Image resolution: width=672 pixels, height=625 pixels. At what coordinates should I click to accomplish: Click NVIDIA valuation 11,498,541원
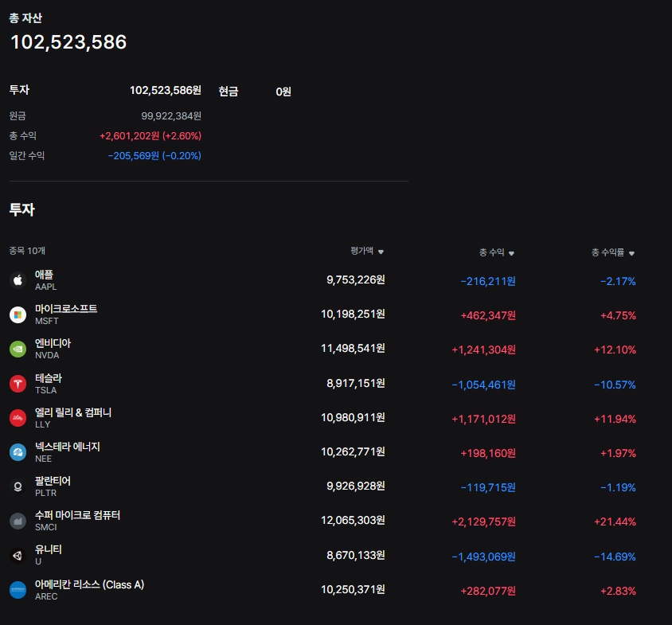(x=354, y=349)
